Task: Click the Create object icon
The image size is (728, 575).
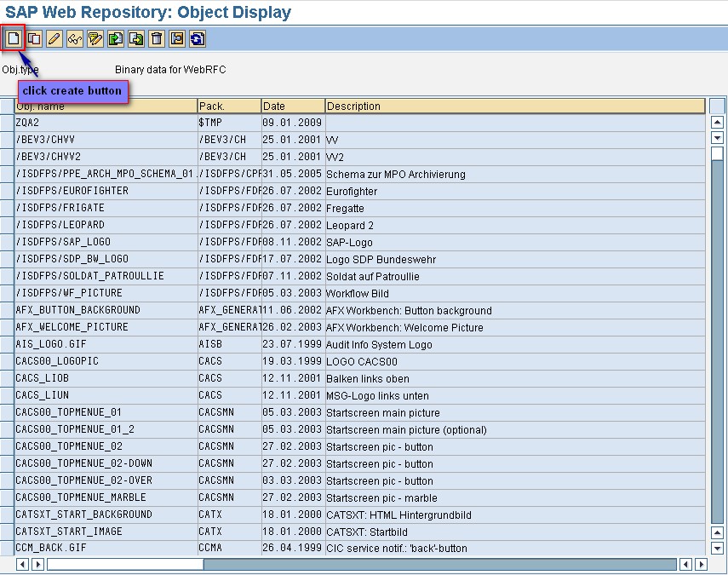Action: pyautogui.click(x=13, y=38)
